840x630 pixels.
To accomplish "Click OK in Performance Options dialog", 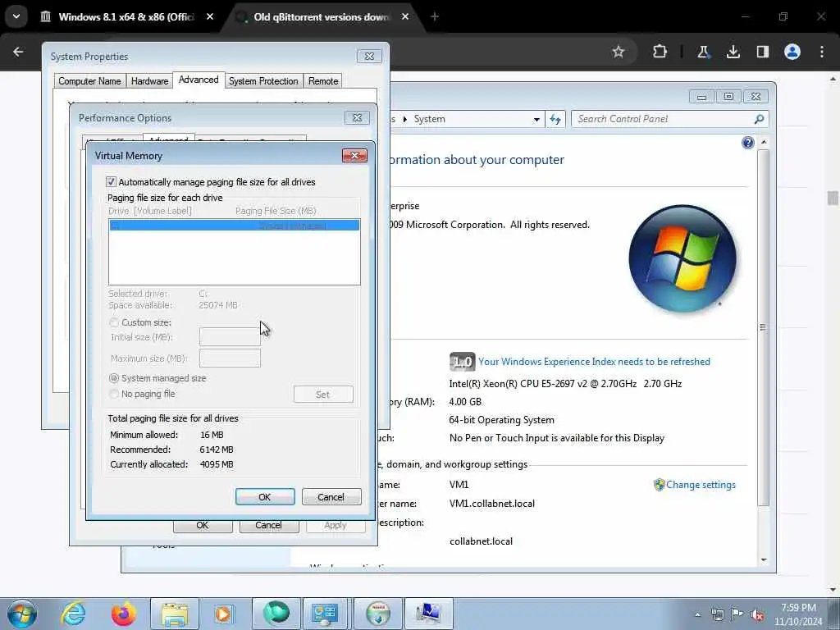I will click(x=203, y=526).
